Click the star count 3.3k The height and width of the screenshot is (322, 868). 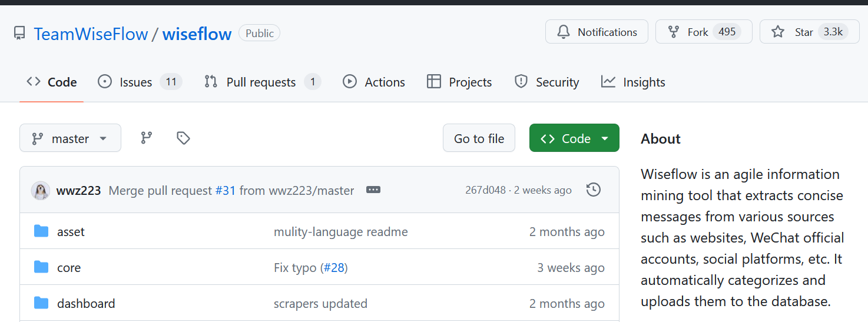coord(833,32)
